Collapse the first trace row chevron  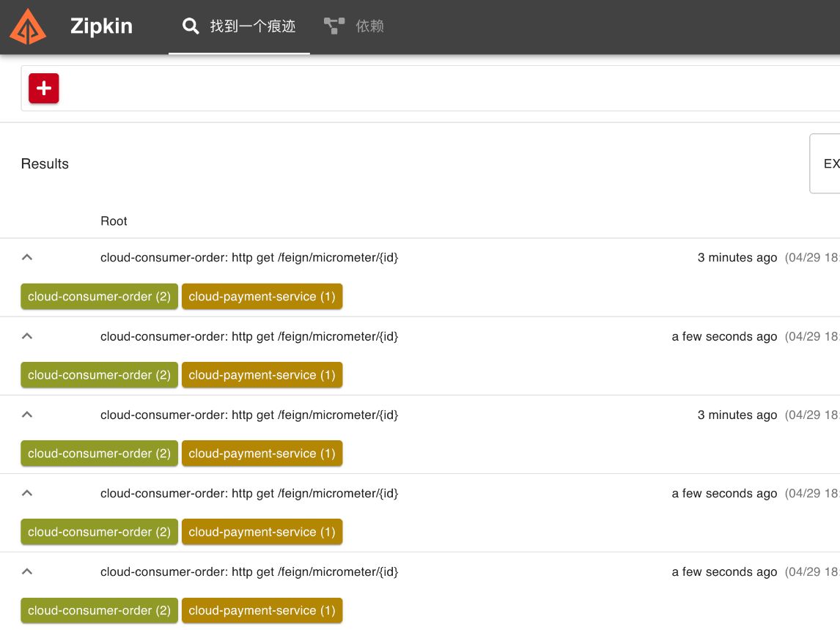(x=27, y=257)
